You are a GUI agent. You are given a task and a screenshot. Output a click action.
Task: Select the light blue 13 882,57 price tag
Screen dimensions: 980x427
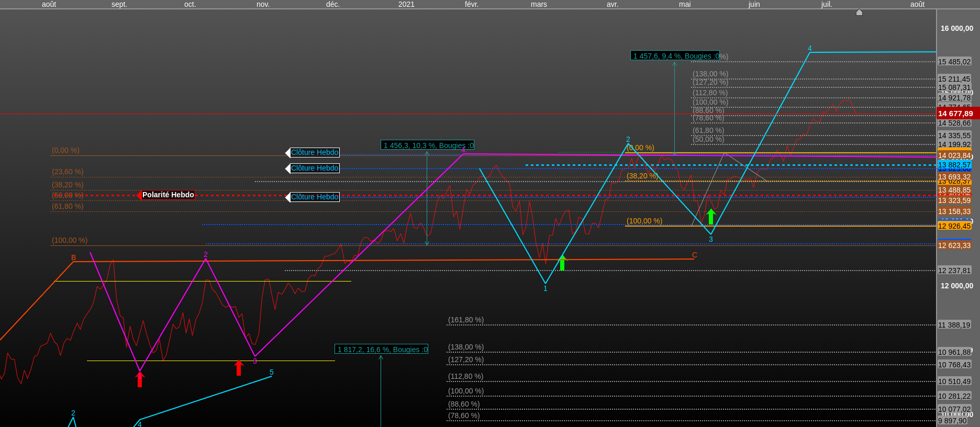[954, 165]
